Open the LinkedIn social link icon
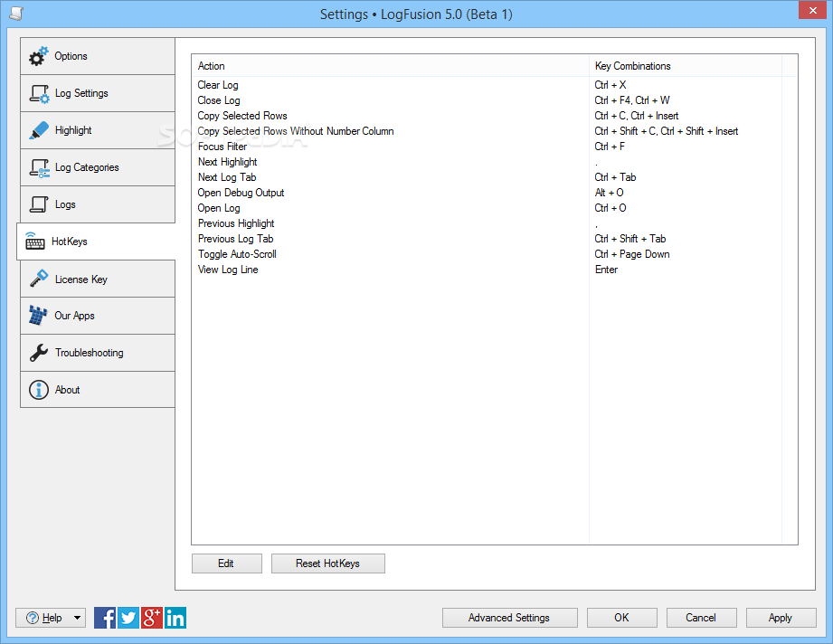The height and width of the screenshot is (644, 833). tap(175, 618)
